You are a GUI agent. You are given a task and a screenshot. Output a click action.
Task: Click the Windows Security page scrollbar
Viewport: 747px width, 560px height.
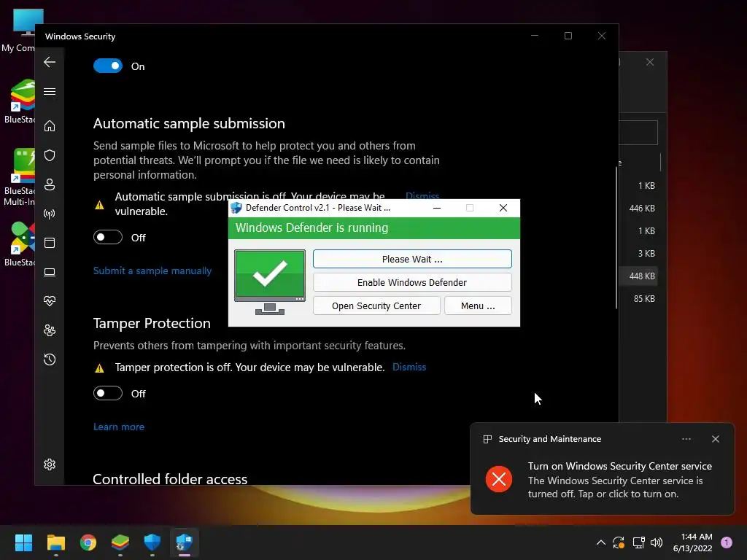click(x=616, y=238)
